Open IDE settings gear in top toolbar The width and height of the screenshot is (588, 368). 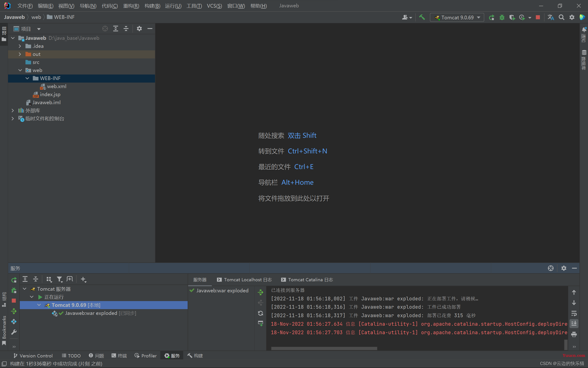click(x=572, y=17)
